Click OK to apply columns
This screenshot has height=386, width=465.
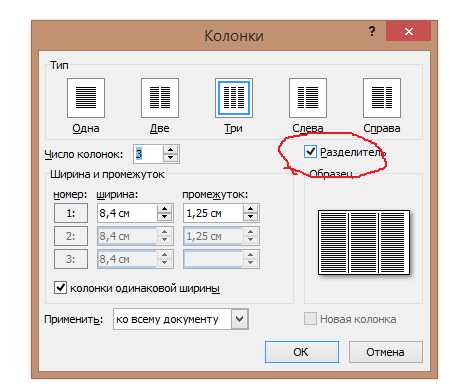coord(302,352)
